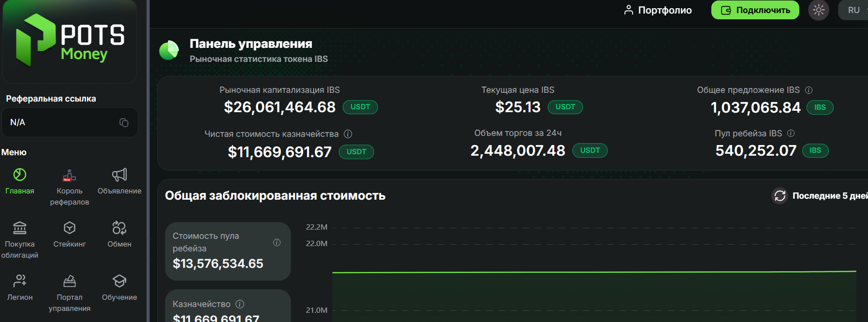The width and height of the screenshot is (868, 322).
Task: Toggle the light/dark theme sun icon
Action: click(x=819, y=10)
